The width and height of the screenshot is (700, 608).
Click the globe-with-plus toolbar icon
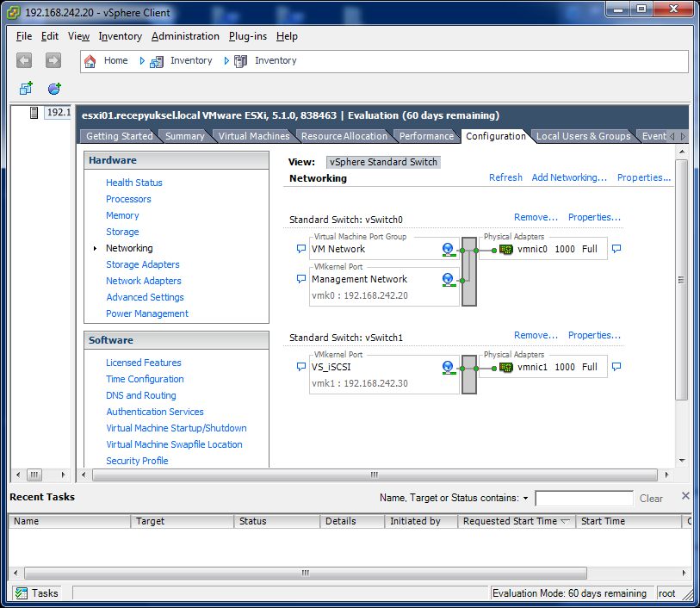54,89
